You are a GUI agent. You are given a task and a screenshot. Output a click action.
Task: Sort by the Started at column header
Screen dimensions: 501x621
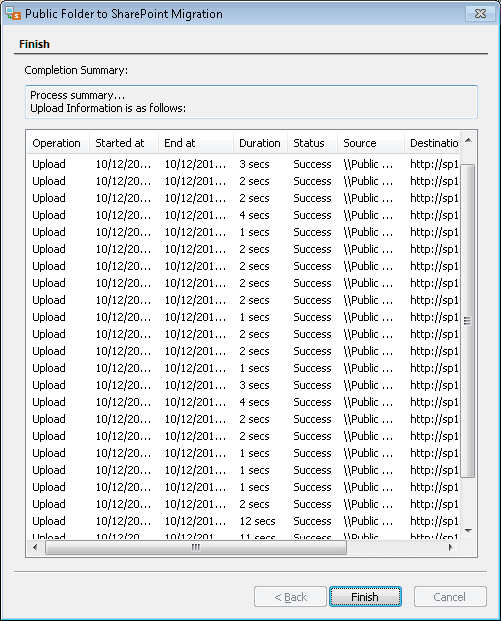click(x=124, y=143)
